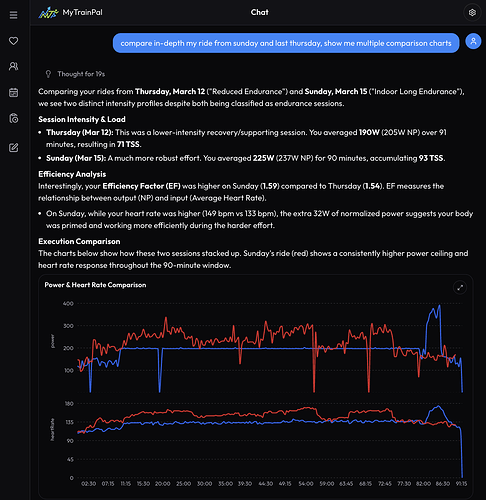The height and width of the screenshot is (500, 486).
Task: Click the 'Session Intensity & Load' heading
Action: click(82, 119)
